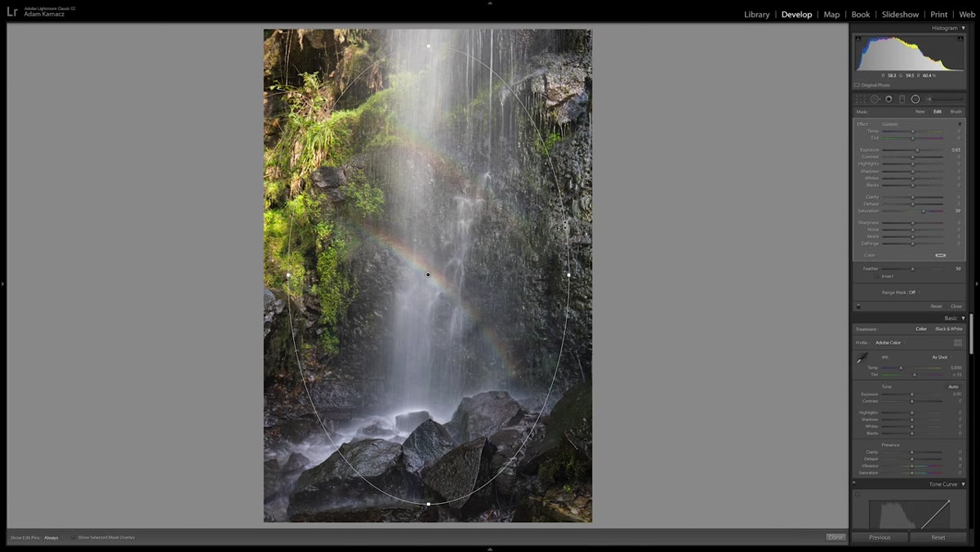
Task: Switch to the Library module
Action: [757, 15]
